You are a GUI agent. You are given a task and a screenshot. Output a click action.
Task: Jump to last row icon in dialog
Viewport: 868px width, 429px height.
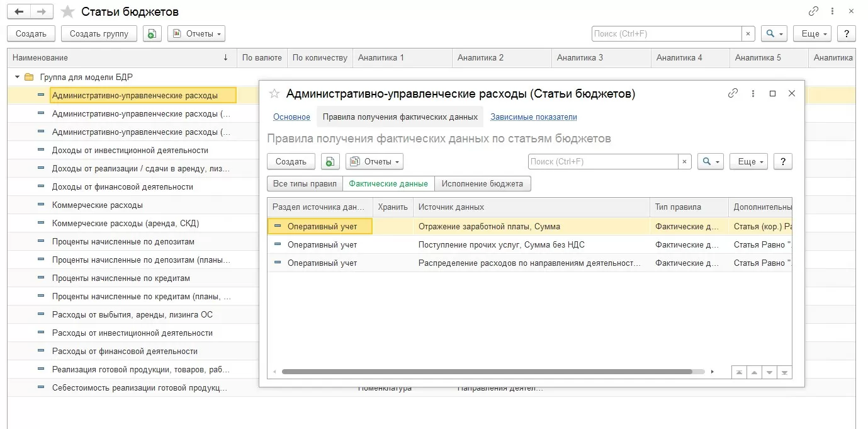(784, 372)
